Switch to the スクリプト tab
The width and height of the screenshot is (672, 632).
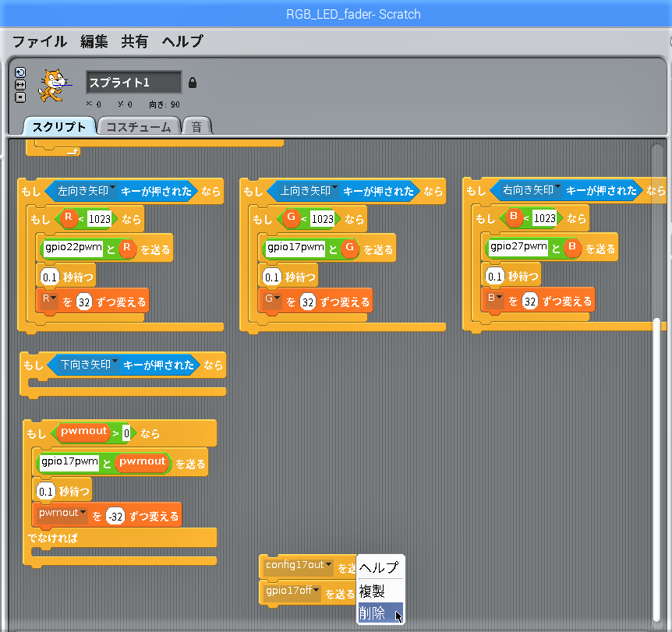coord(59,126)
